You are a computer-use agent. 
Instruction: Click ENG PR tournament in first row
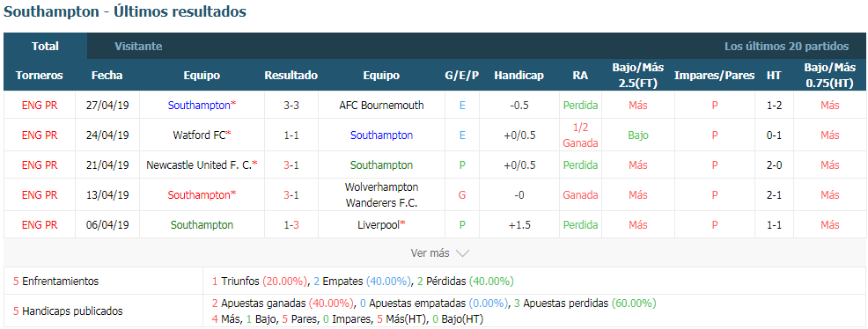tap(40, 105)
